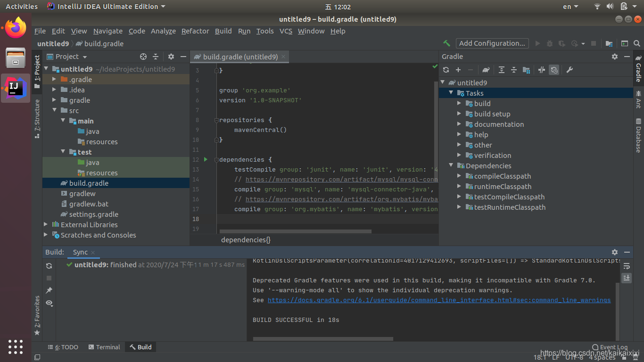The image size is (644, 362).
Task: Close the build.gradle editor tab
Action: click(283, 57)
